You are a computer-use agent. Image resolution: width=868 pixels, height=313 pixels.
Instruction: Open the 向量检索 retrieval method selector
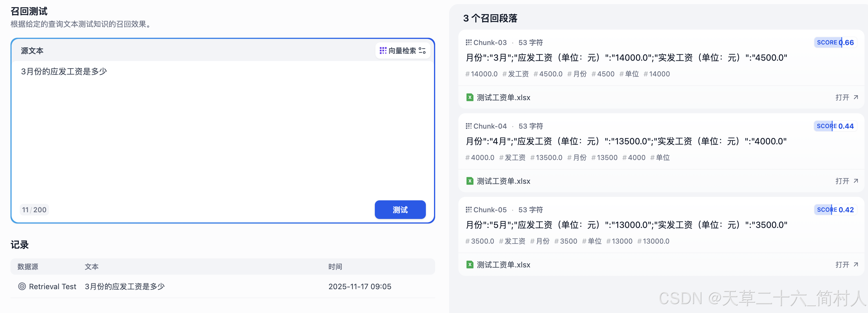403,50
